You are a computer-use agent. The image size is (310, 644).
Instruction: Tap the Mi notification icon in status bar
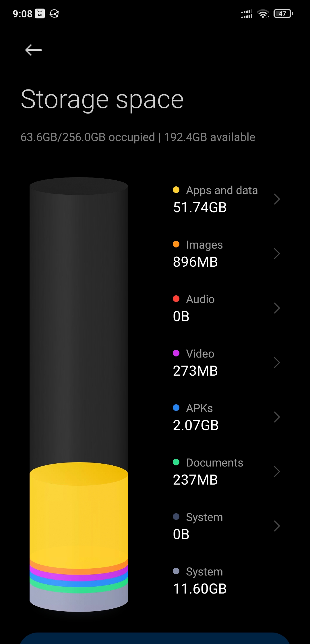coord(40,13)
